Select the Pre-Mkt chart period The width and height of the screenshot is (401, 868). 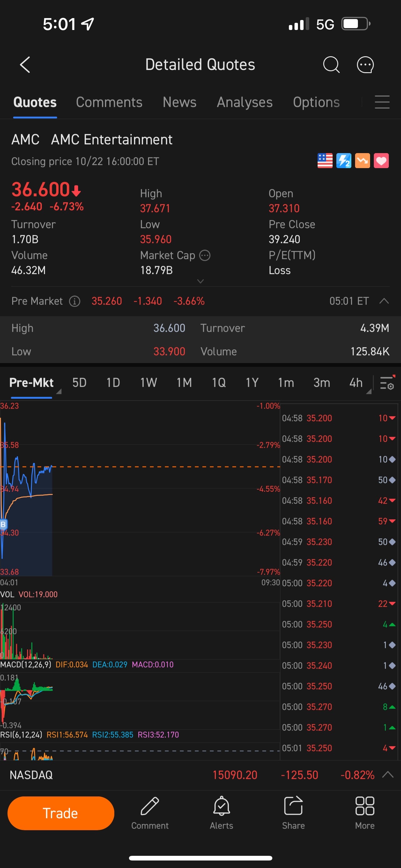(x=32, y=382)
